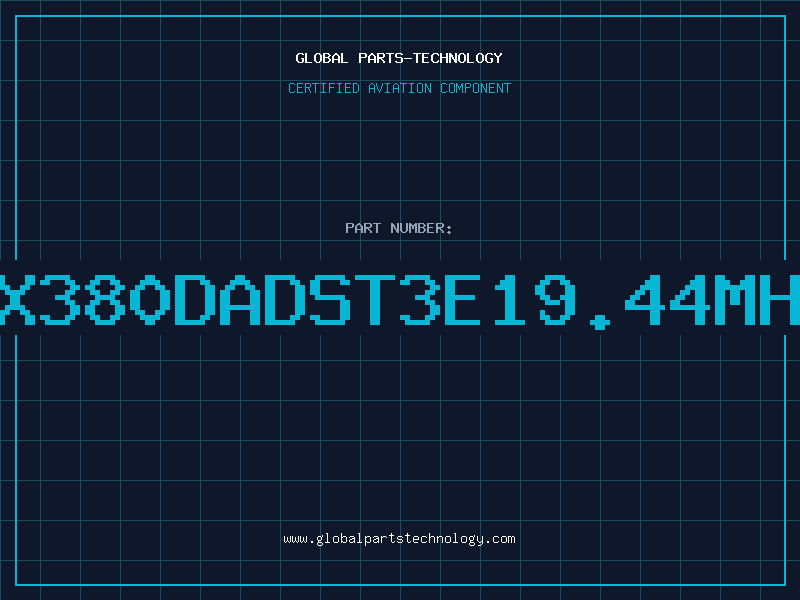The image size is (800, 600).
Task: Click the letter E in the part number
Action: click(x=463, y=299)
